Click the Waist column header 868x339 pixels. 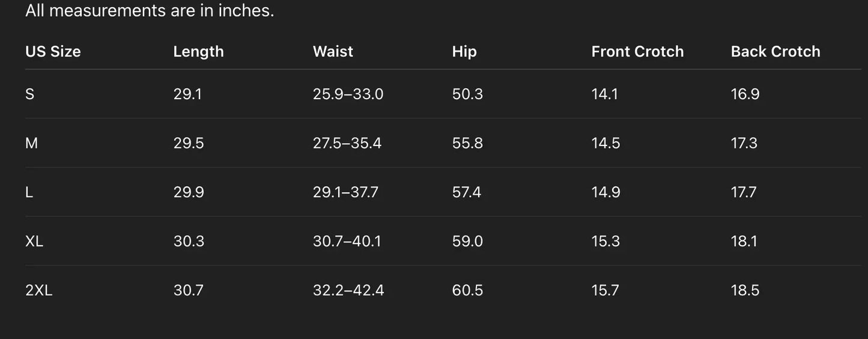click(x=333, y=52)
